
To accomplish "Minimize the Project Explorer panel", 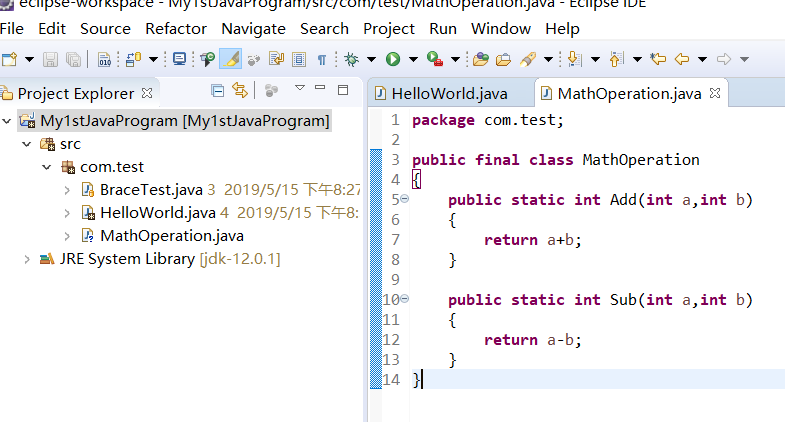I will (x=320, y=88).
